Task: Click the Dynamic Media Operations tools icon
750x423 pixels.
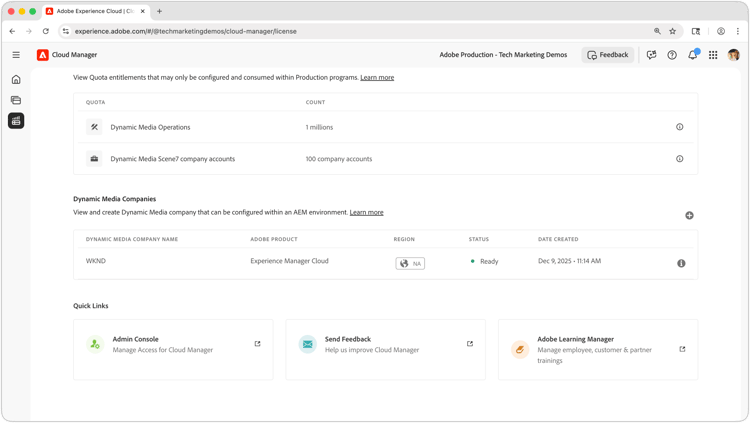Action: (x=94, y=127)
